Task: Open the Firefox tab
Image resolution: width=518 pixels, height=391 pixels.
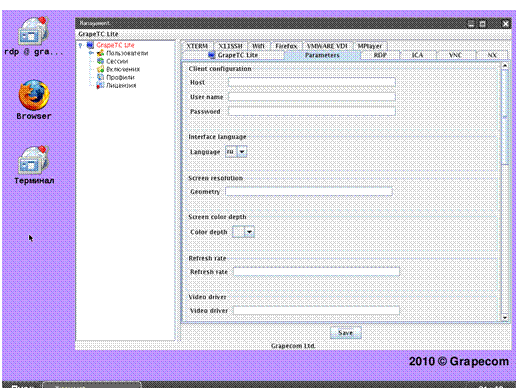Action: [x=286, y=46]
